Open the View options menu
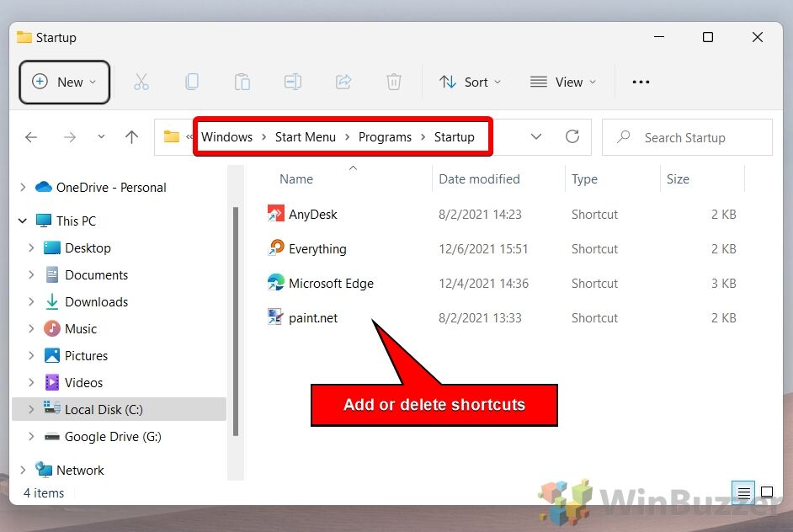Image resolution: width=793 pixels, height=532 pixels. point(563,82)
